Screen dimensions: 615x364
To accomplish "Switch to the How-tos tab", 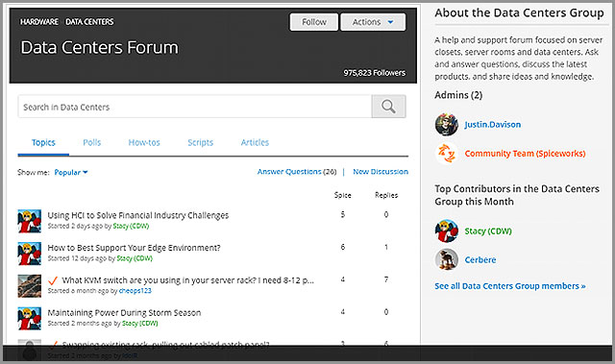I will (x=144, y=142).
